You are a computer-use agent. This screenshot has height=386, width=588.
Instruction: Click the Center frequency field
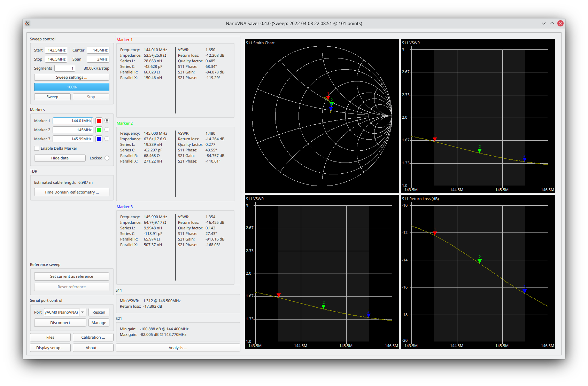click(x=98, y=50)
